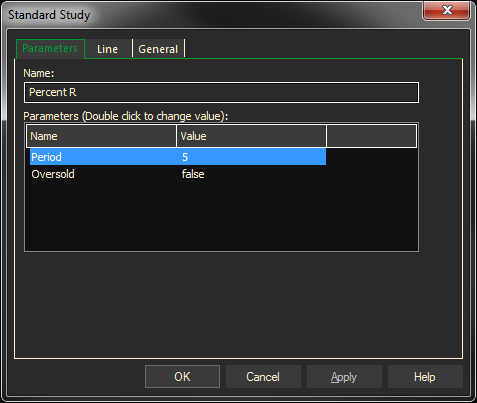This screenshot has width=477, height=403.
Task: Open the General tab
Action: [x=158, y=49]
